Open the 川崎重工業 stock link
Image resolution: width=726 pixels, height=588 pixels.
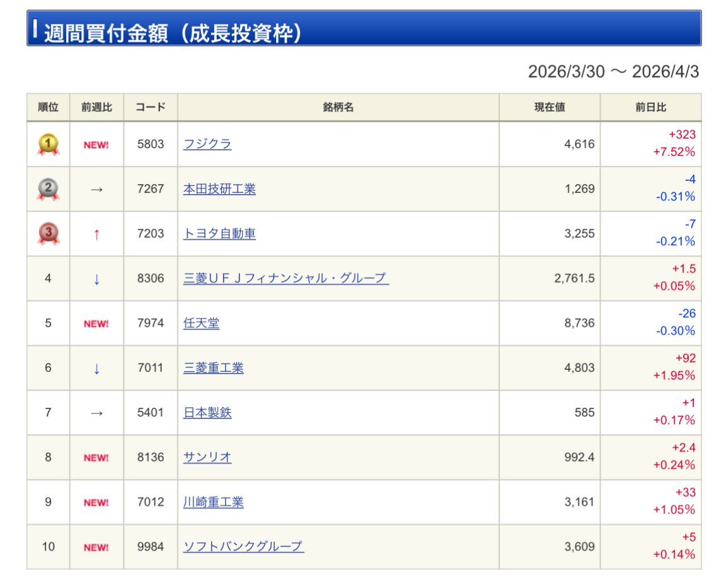click(214, 502)
